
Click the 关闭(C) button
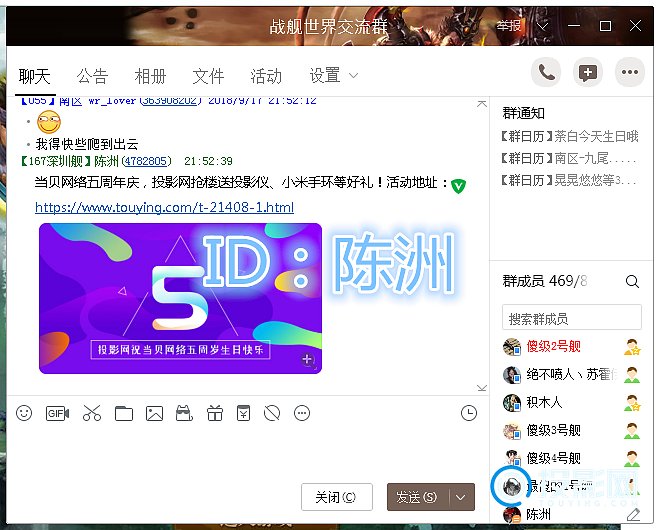(x=337, y=497)
